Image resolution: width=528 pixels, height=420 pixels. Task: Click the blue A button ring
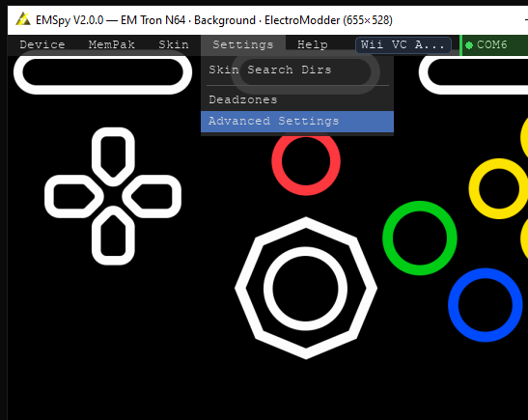(486, 305)
